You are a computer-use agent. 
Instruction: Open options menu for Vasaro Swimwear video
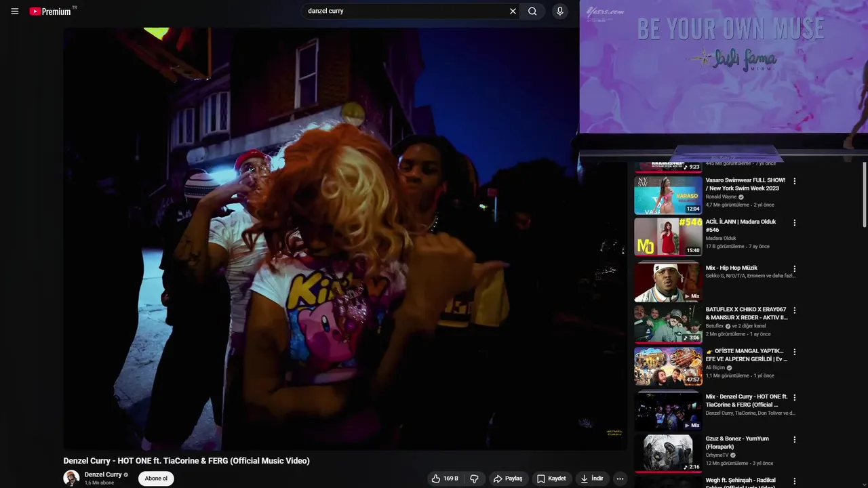[795, 181]
